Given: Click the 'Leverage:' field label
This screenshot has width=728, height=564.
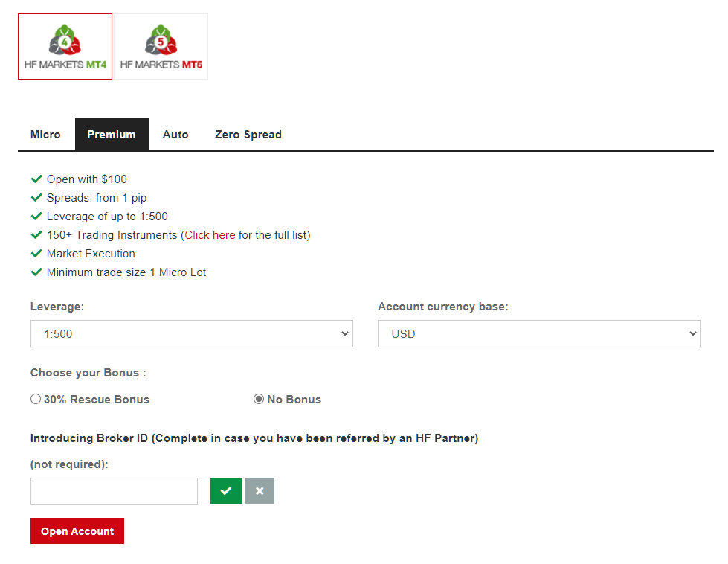Looking at the screenshot, I should pyautogui.click(x=57, y=307).
